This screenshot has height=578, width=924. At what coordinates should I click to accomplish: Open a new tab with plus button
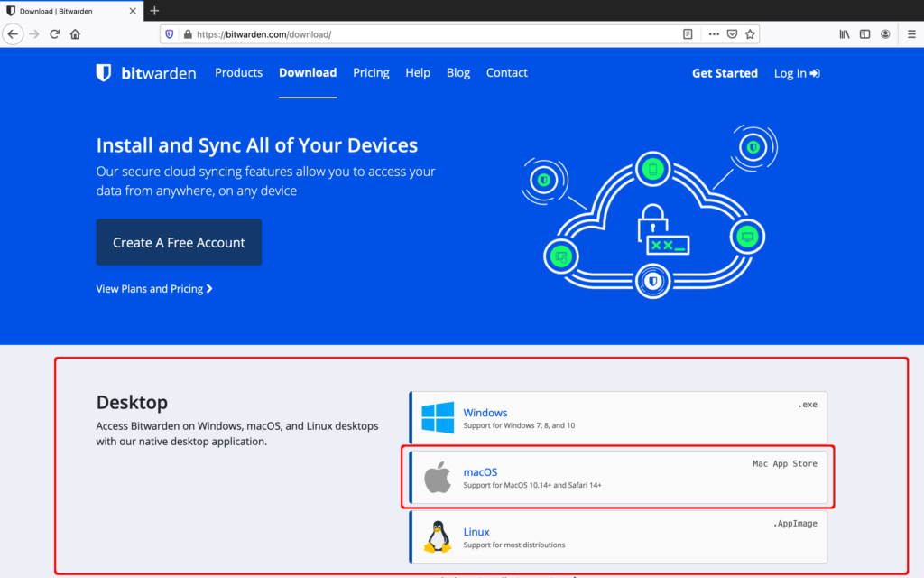154,11
